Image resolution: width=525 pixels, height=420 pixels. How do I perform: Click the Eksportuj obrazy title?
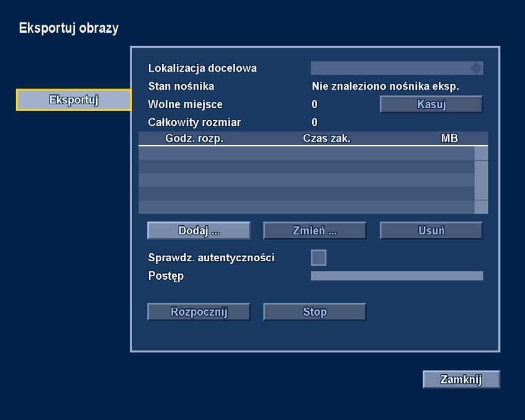coord(69,28)
